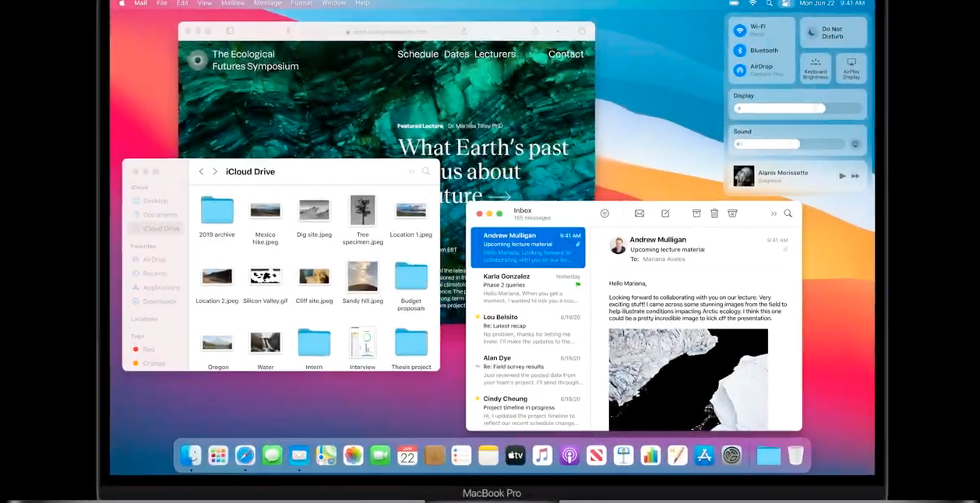Expand Finder toolbar overflow chevrons
Image resolution: width=980 pixels, height=503 pixels.
click(x=411, y=171)
